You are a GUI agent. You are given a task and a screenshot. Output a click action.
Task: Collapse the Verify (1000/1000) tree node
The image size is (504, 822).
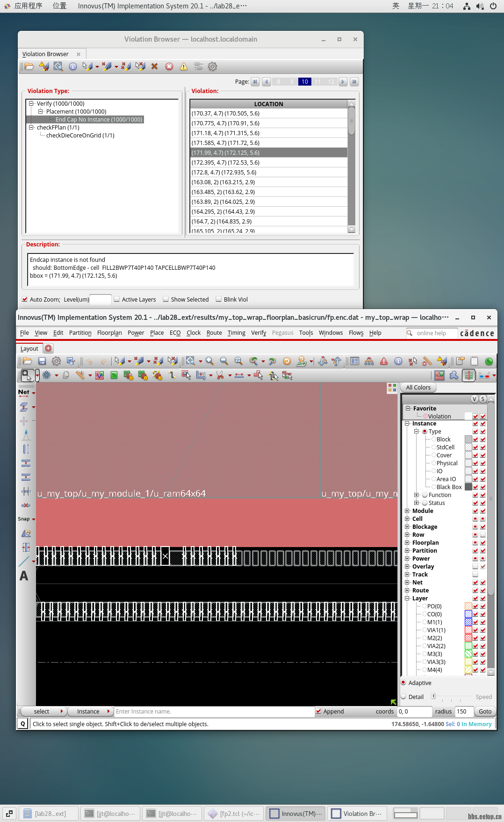(31, 103)
